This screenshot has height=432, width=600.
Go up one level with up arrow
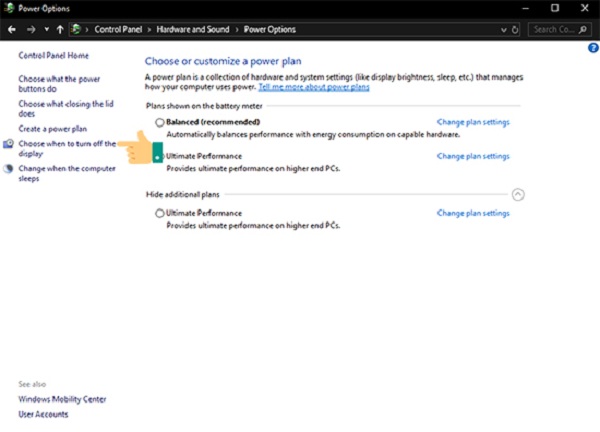60,29
